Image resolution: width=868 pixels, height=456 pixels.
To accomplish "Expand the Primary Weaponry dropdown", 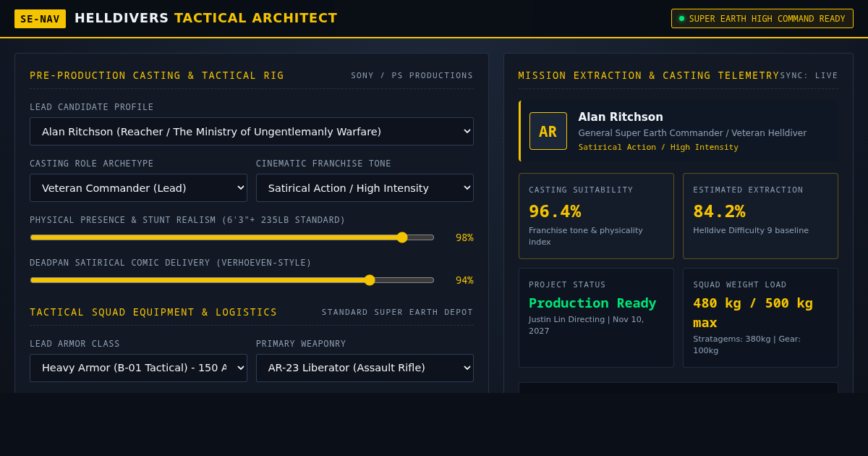I will point(365,368).
